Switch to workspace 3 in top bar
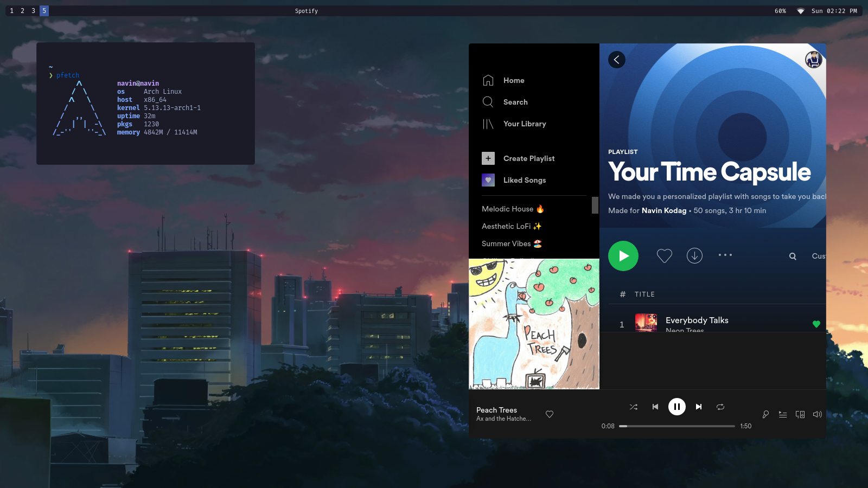Viewport: 868px width, 488px height. pos(33,11)
